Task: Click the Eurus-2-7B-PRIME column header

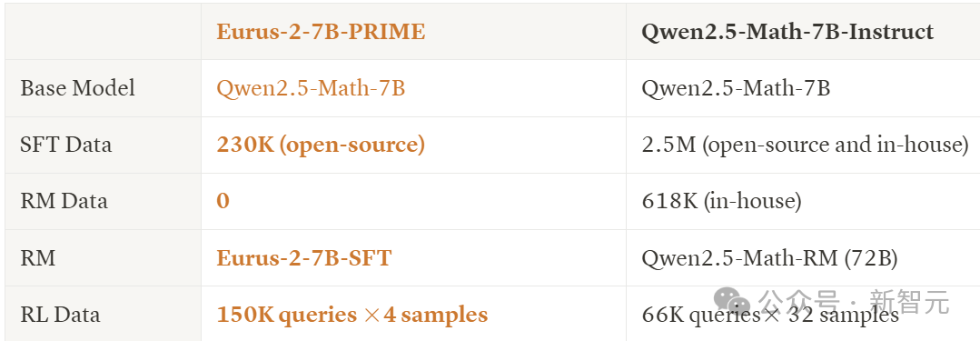Action: (x=321, y=32)
